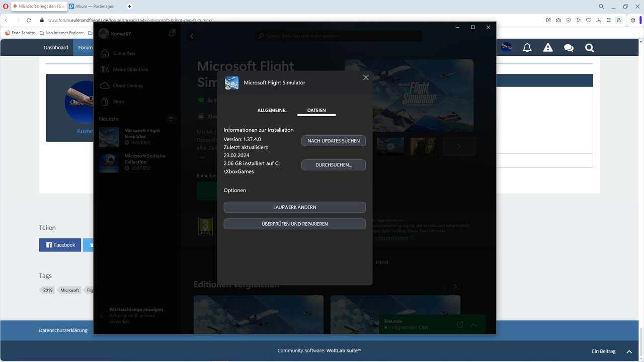The width and height of the screenshot is (644, 362).
Task: Click the browser address bar URL
Action: [x=130, y=21]
